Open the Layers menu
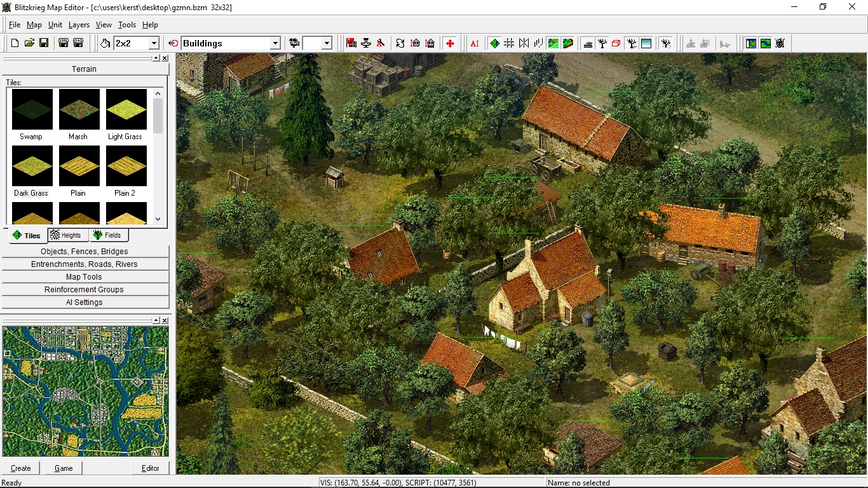This screenshot has width=868, height=488. coord(79,25)
